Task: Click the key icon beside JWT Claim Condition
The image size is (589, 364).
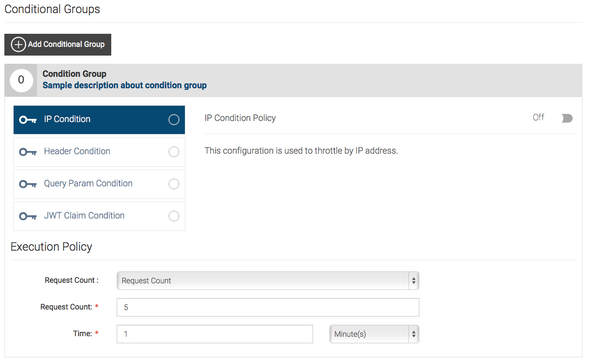Action: point(27,216)
